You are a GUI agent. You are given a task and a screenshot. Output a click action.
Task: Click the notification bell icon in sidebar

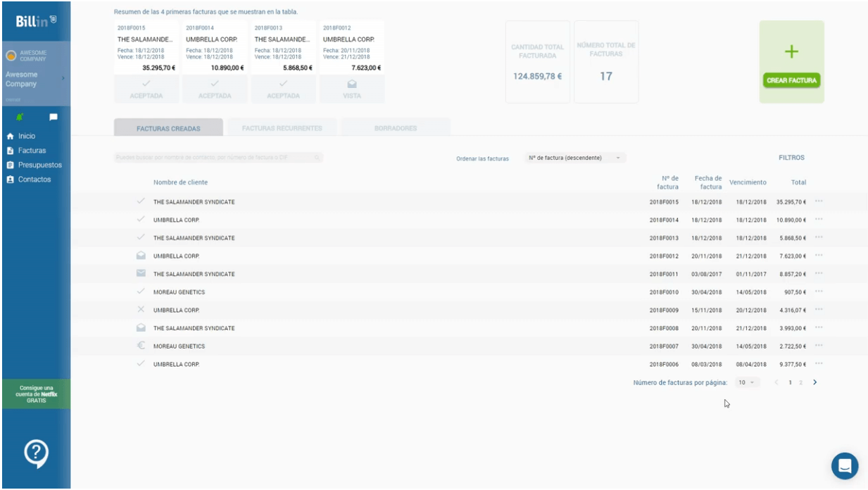pos(19,116)
